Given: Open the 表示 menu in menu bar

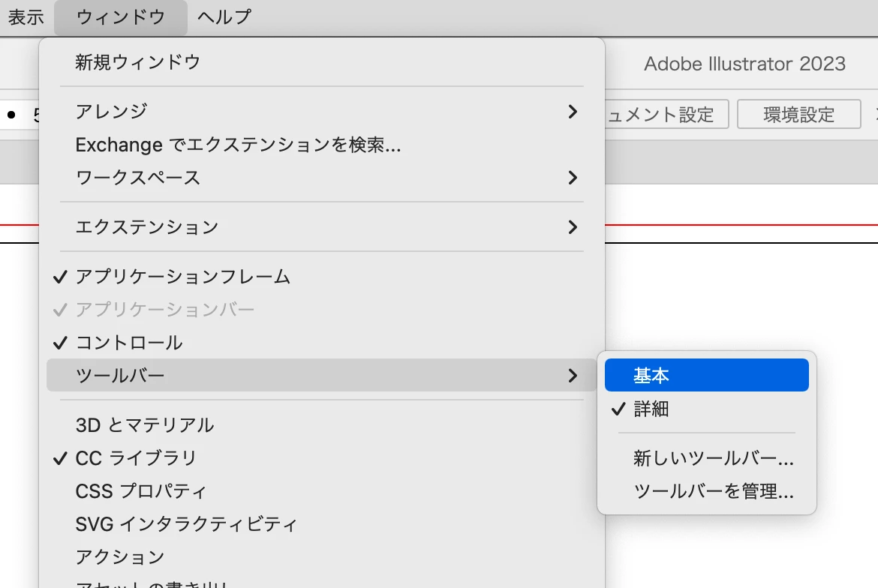Looking at the screenshot, I should click(x=26, y=16).
